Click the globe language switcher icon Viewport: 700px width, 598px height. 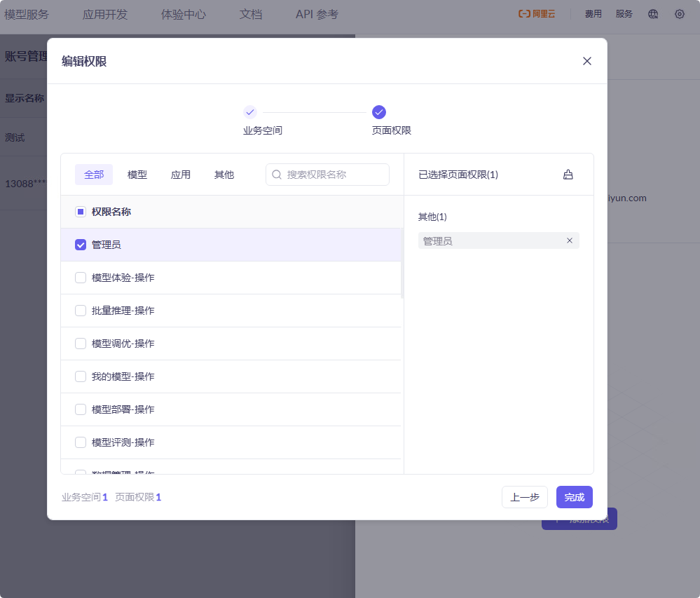[x=652, y=13]
